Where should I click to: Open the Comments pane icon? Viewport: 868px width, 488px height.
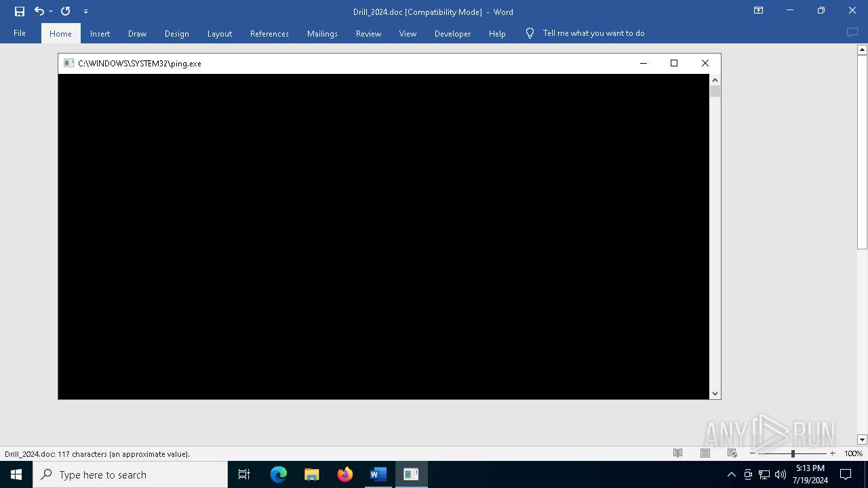coord(852,33)
